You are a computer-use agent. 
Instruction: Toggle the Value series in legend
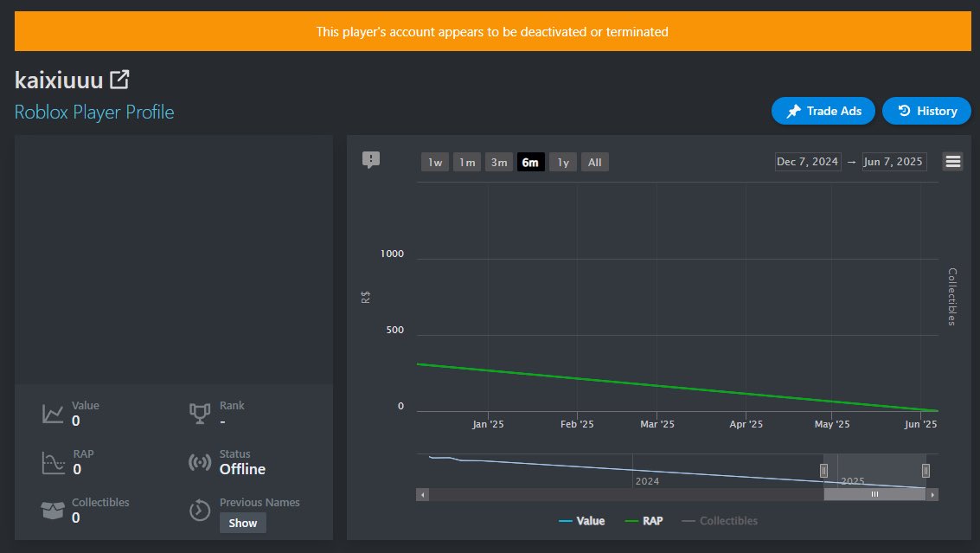[582, 520]
